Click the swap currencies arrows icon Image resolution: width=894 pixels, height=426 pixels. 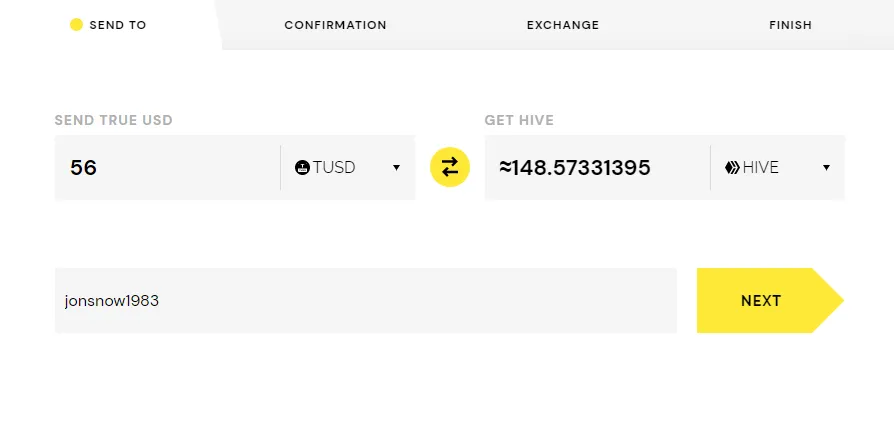pyautogui.click(x=450, y=167)
